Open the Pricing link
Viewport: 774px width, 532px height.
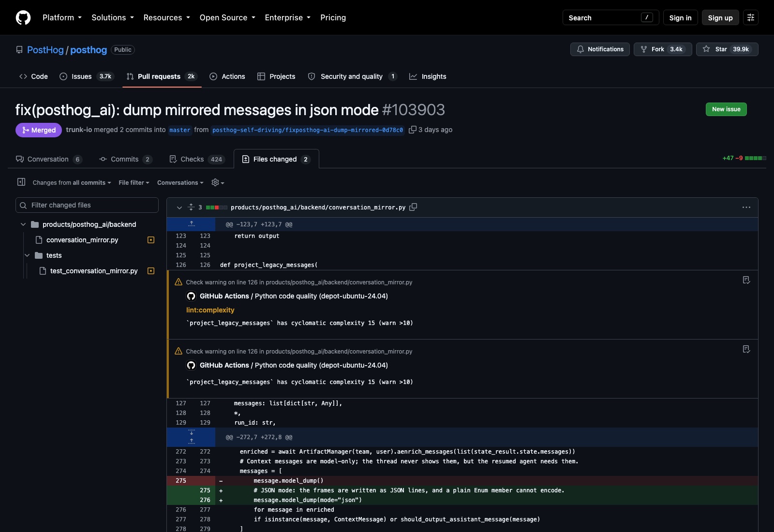[x=333, y=17]
